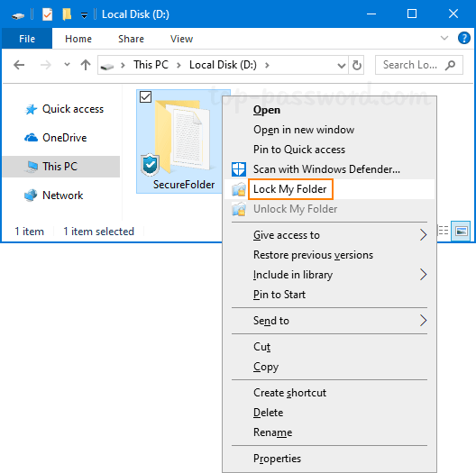
Task: Click the Properties quick access toolbar icon
Action: coord(48,14)
